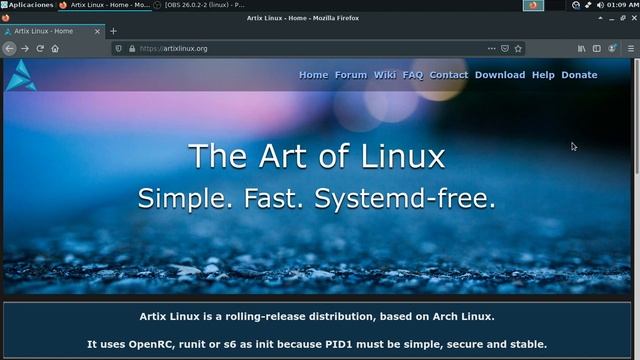Click the Firefox back arrow button
Screen dimensions: 640x360
click(x=9, y=49)
